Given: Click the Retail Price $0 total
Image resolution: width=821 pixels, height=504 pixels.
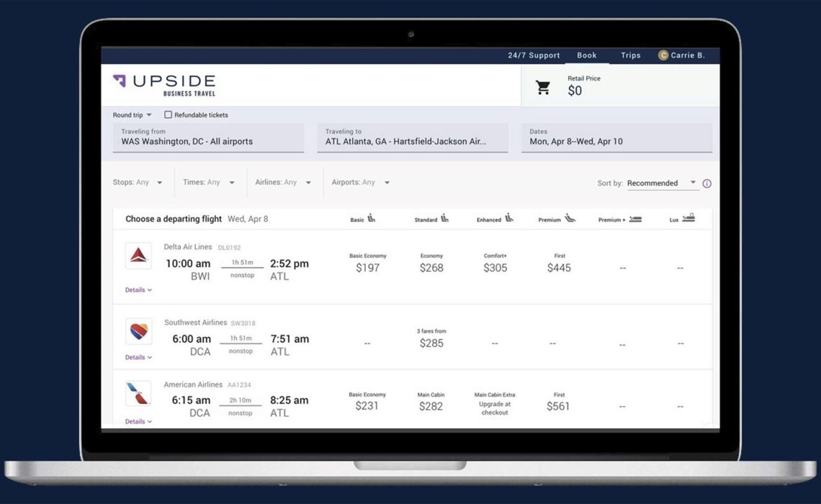Looking at the screenshot, I should pyautogui.click(x=584, y=86).
